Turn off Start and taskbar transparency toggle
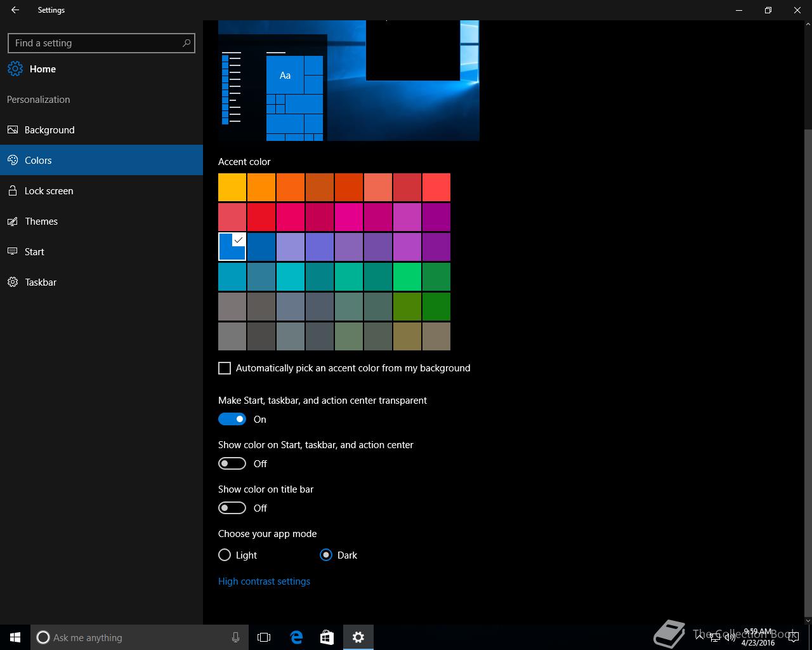This screenshot has height=650, width=812. [232, 419]
